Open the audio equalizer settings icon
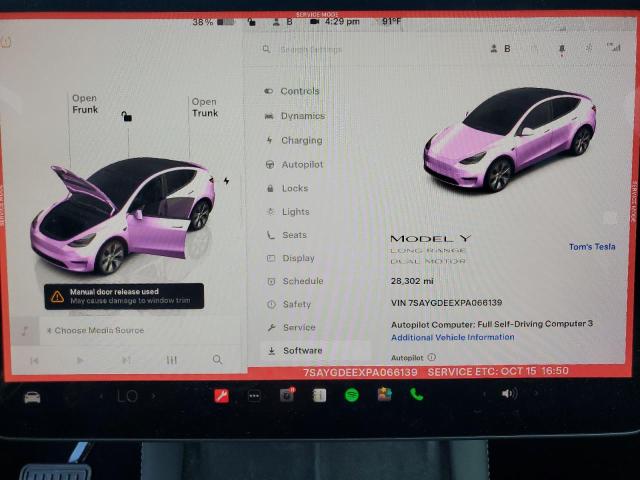The height and width of the screenshot is (480, 640). tap(171, 360)
